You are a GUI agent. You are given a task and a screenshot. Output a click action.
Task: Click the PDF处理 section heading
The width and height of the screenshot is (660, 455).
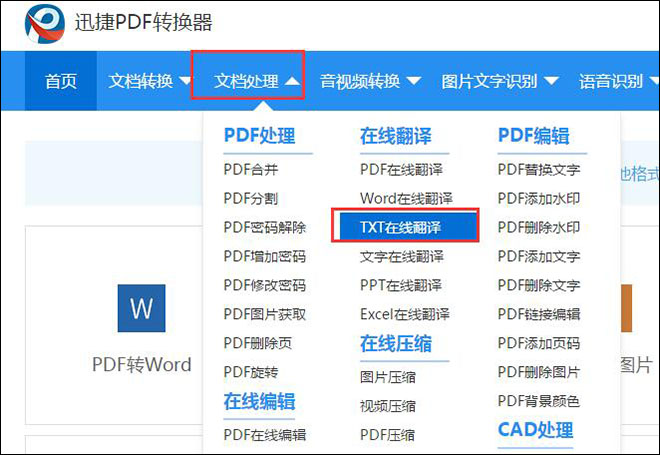[x=259, y=136]
